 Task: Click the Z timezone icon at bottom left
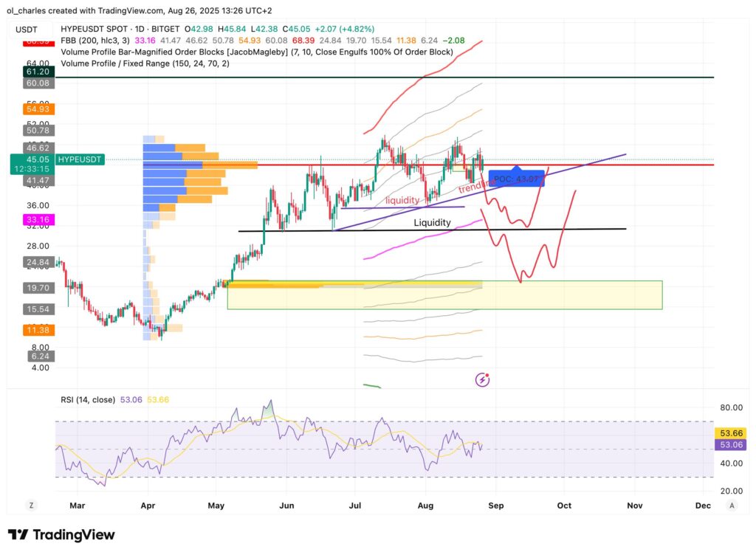coord(32,506)
